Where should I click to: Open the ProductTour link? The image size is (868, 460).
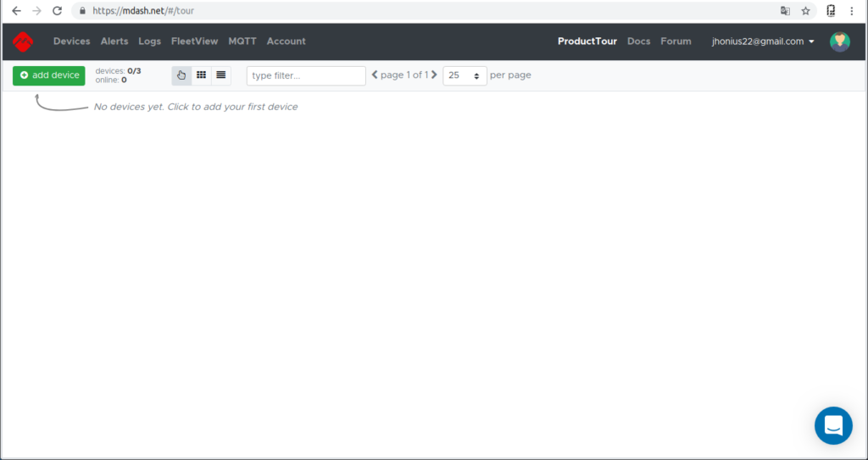pyautogui.click(x=587, y=42)
